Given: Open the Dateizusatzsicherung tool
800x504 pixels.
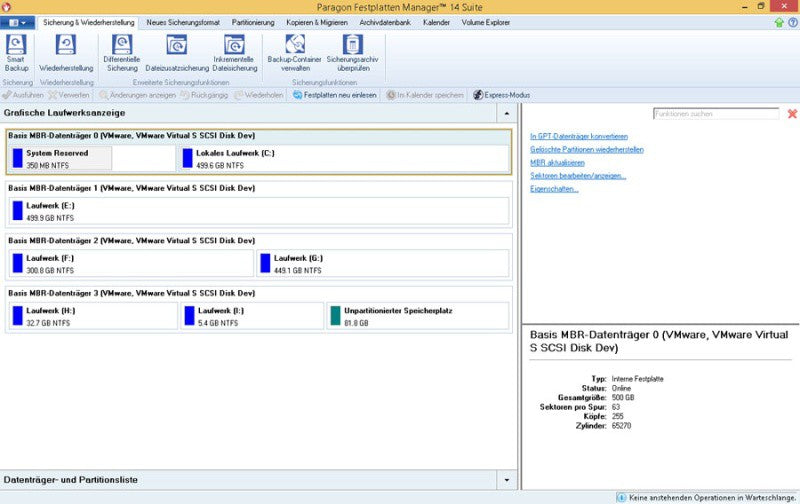Looking at the screenshot, I should (177, 52).
